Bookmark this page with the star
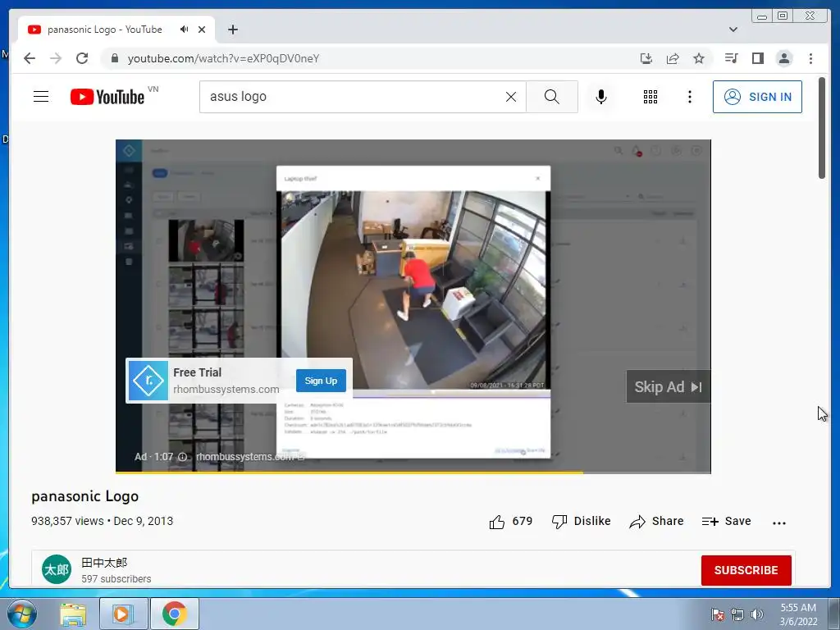The image size is (840, 630). pos(699,58)
